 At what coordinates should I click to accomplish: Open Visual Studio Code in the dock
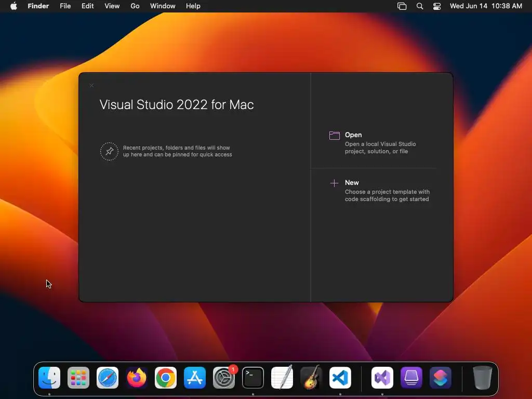click(340, 378)
